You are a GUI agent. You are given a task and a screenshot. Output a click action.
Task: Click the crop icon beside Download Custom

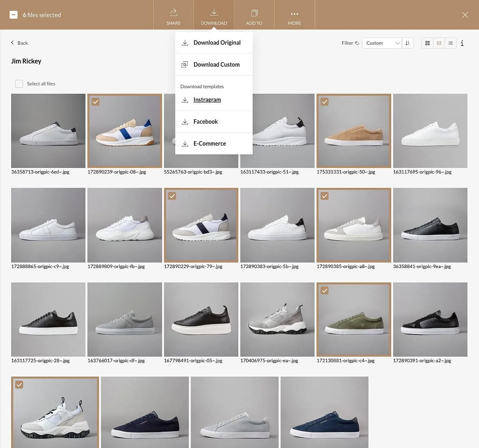point(185,65)
